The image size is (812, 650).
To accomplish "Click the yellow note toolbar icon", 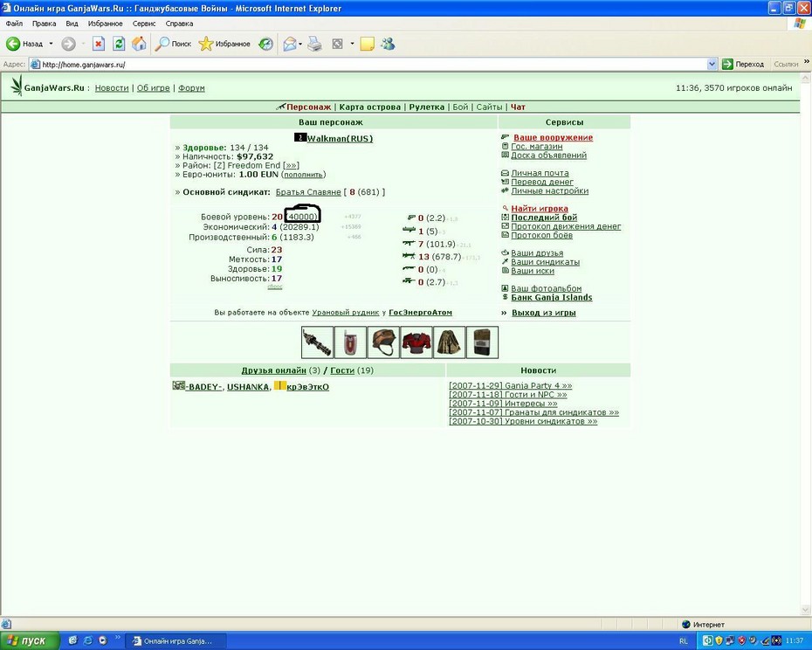I will 368,44.
